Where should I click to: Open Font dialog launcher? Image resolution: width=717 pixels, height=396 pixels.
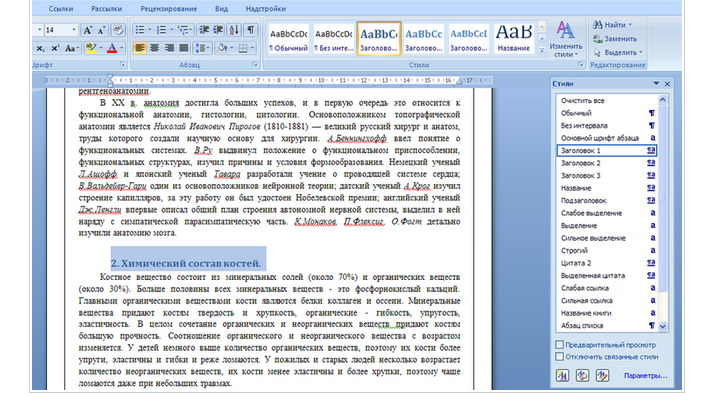(x=123, y=65)
